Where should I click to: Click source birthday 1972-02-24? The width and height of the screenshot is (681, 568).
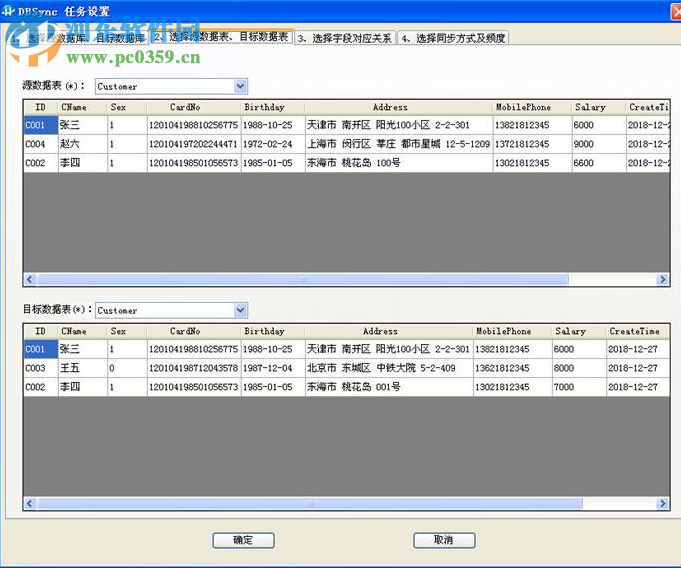pos(273,144)
